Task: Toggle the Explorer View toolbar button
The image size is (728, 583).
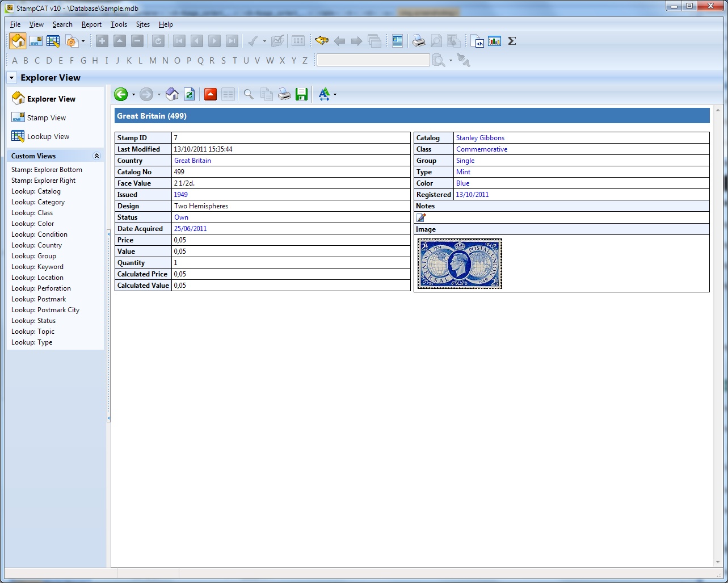Action: [x=18, y=41]
